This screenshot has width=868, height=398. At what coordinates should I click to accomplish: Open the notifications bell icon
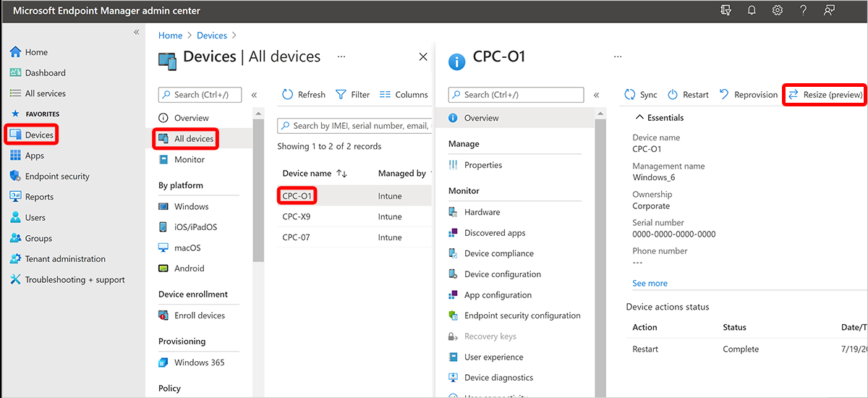coord(752,11)
